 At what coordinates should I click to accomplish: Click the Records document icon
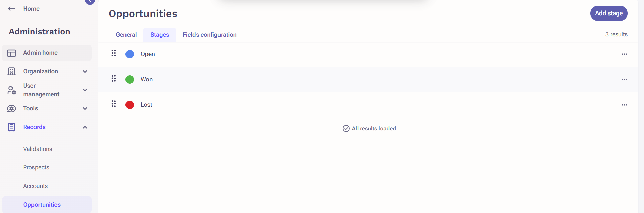[x=11, y=127]
